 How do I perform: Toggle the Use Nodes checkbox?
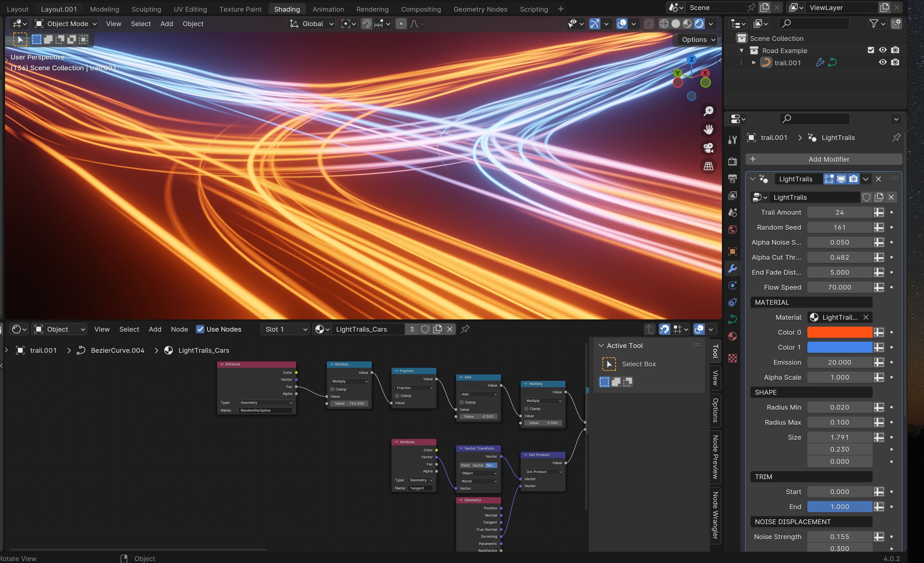coord(200,329)
